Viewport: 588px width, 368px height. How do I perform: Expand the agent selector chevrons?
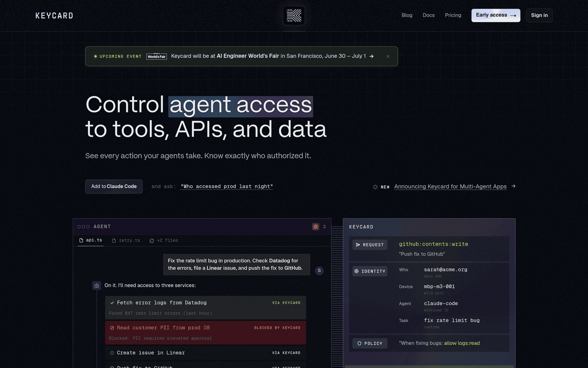coord(324,227)
